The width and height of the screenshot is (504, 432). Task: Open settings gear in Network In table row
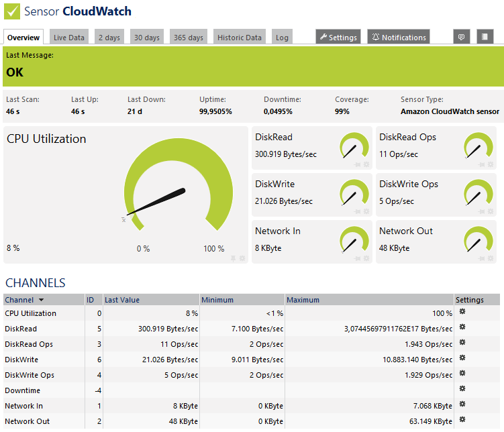click(x=462, y=404)
